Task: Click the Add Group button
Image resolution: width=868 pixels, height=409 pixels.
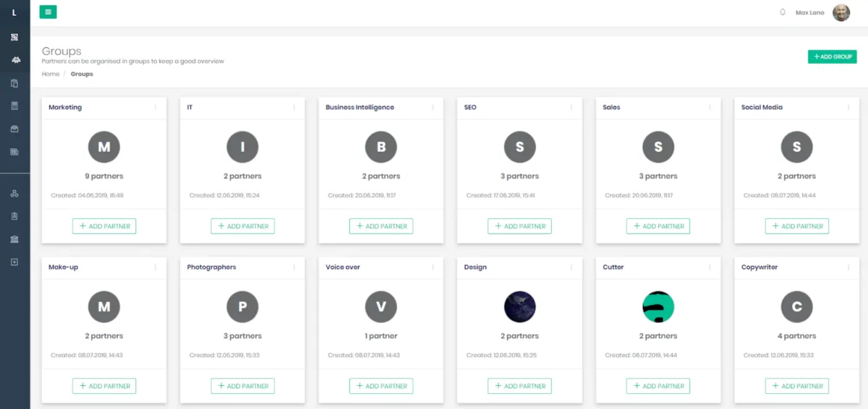Action: 832,56
